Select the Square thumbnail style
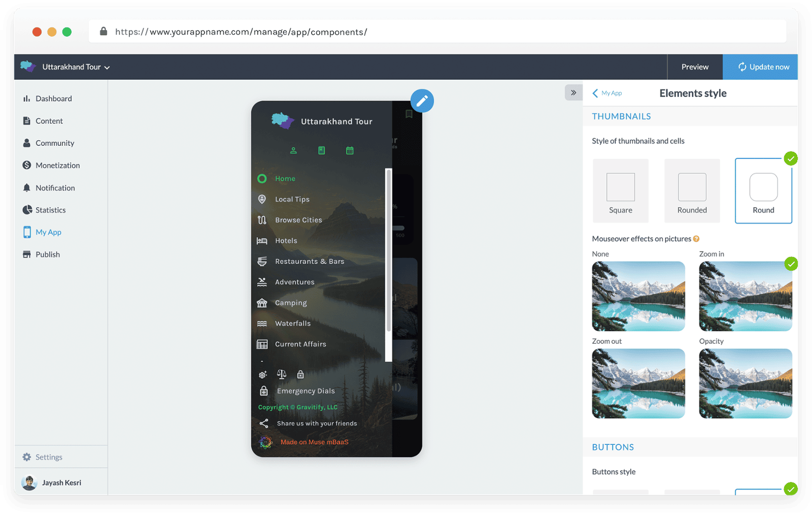 coord(621,191)
